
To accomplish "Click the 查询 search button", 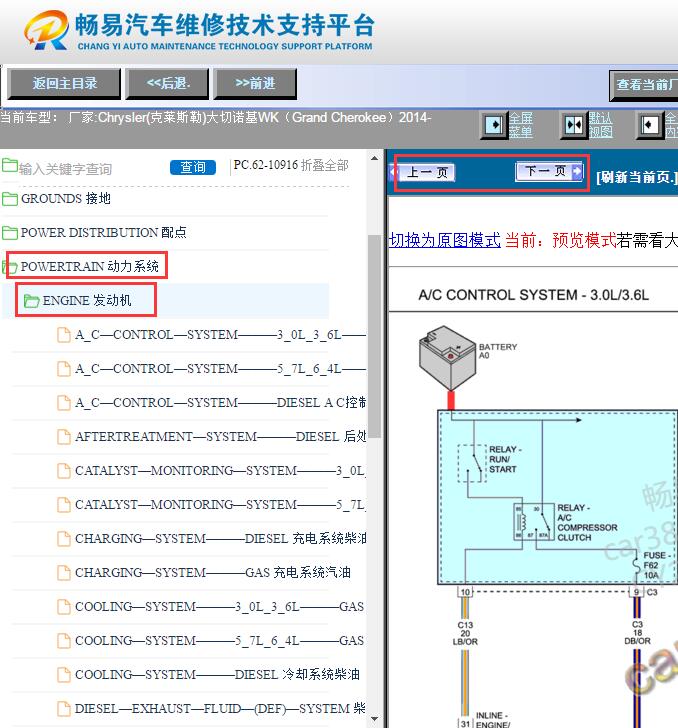I will [x=193, y=167].
